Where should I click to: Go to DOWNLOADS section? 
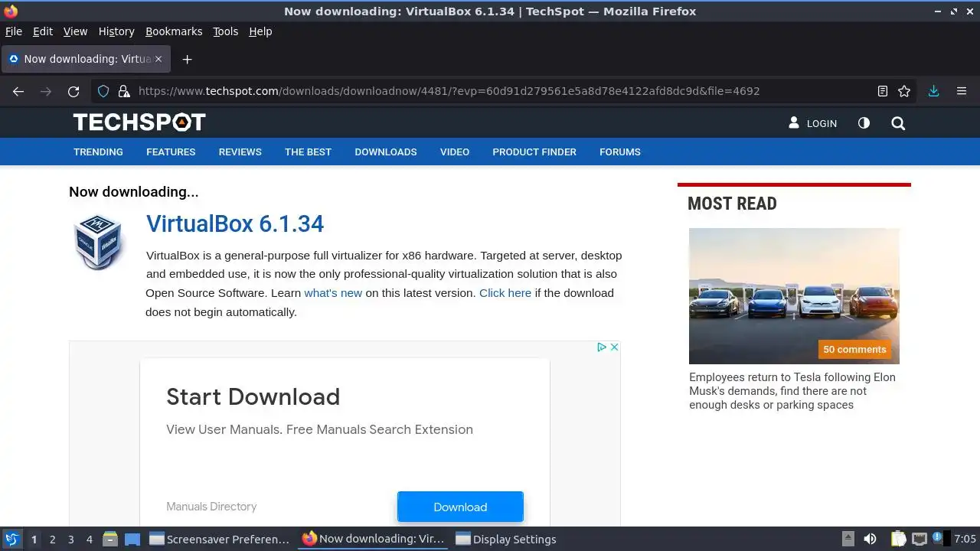386,152
